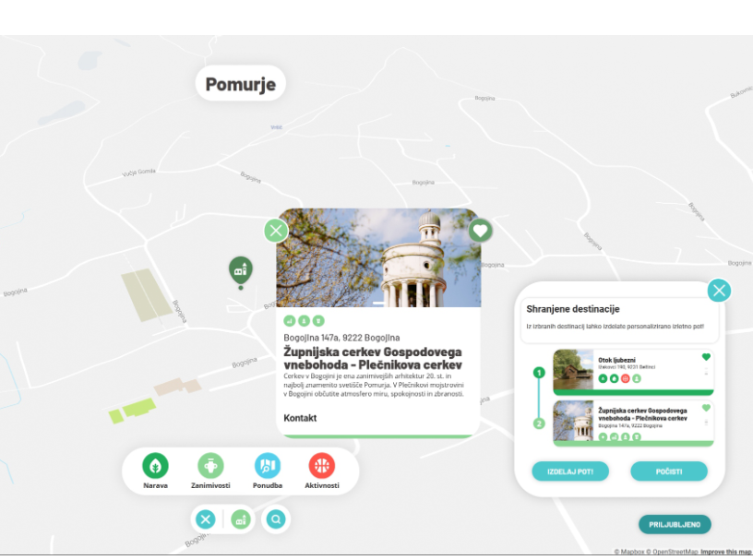This screenshot has height=560, width=753.
Task: Open the Ponudba offers category
Action: 268,466
